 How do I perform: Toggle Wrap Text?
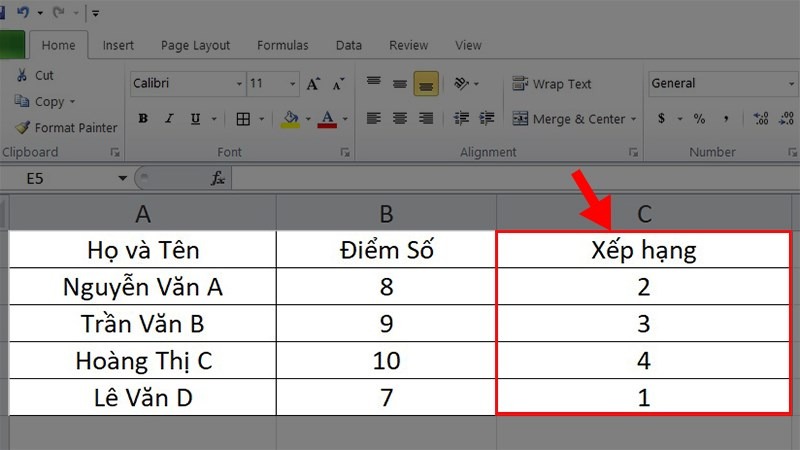tap(552, 84)
